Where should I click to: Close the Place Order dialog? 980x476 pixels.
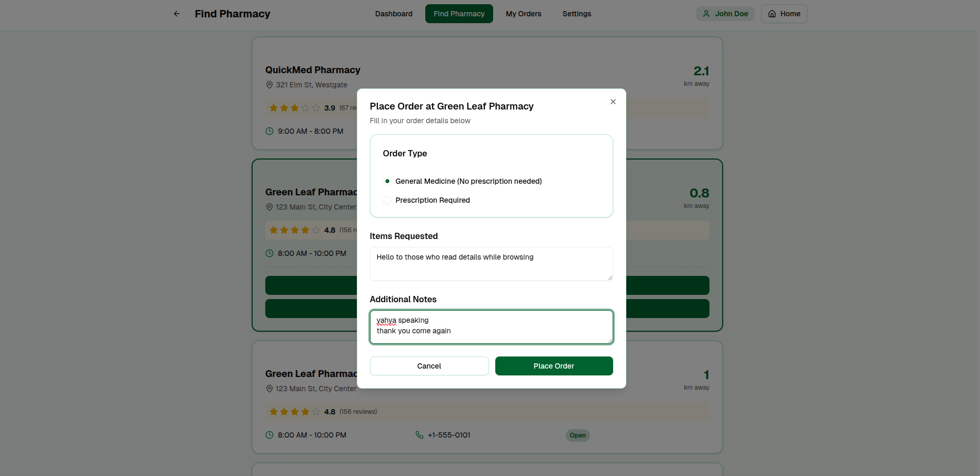[613, 102]
